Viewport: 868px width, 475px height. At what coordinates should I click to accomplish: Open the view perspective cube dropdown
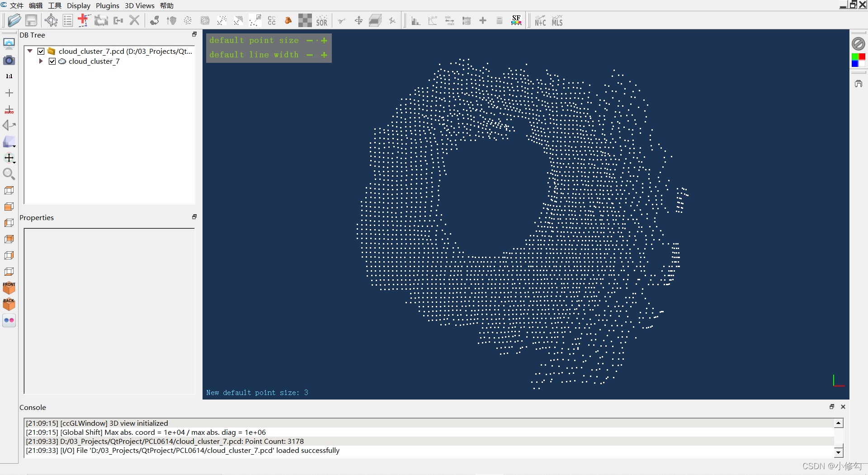[x=9, y=142]
